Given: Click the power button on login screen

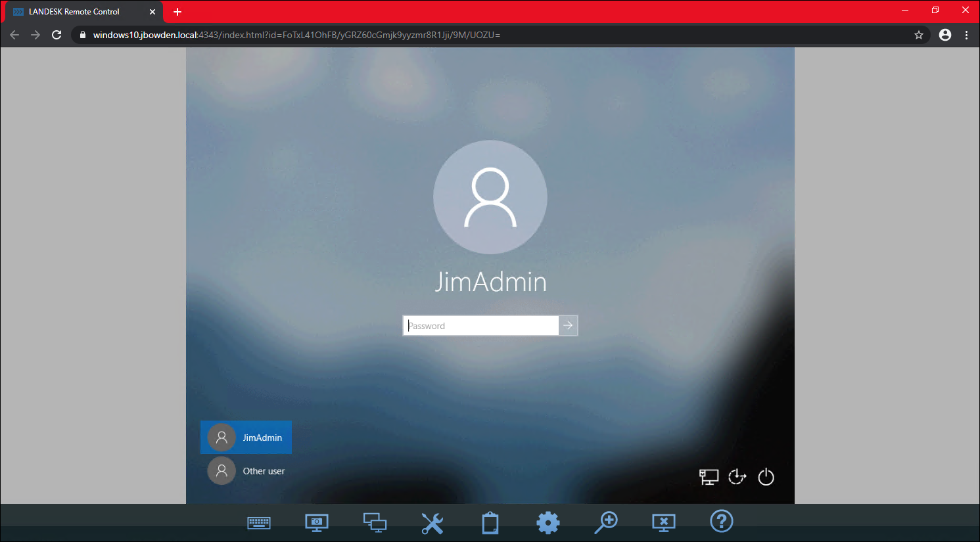Looking at the screenshot, I should [x=766, y=477].
